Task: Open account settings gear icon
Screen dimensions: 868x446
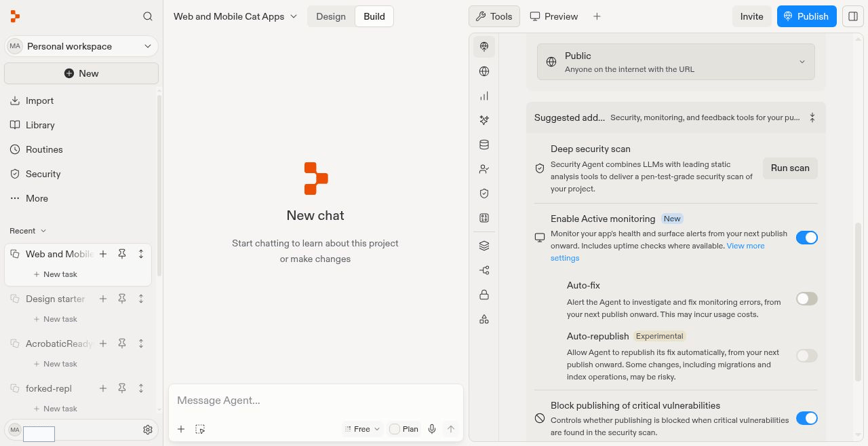Action: click(148, 430)
